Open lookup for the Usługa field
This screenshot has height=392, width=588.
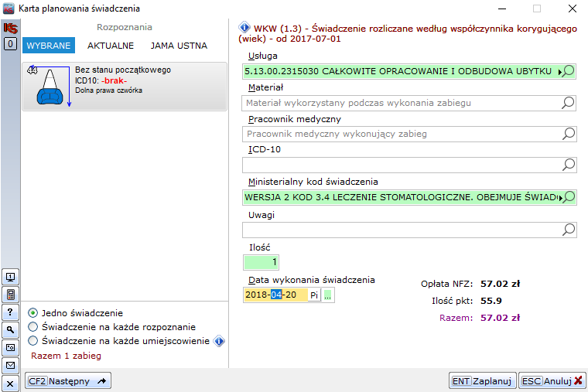[568, 71]
